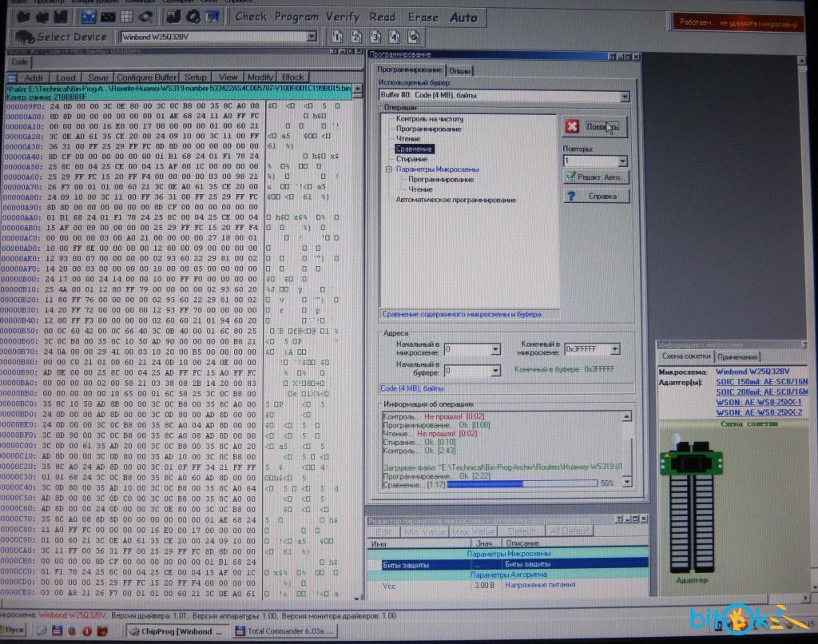Image resolution: width=818 pixels, height=644 pixels.
Task: Click View in buffer window
Action: (228, 78)
